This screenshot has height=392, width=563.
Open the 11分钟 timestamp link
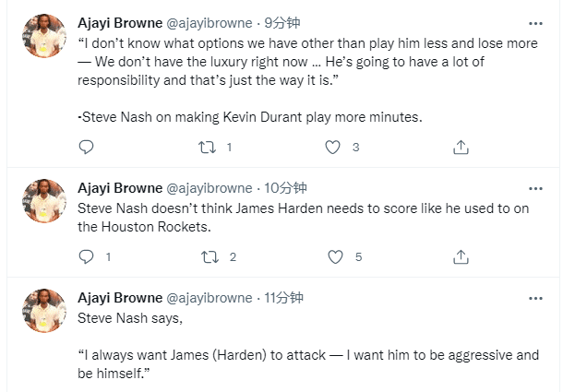pyautogui.click(x=286, y=298)
